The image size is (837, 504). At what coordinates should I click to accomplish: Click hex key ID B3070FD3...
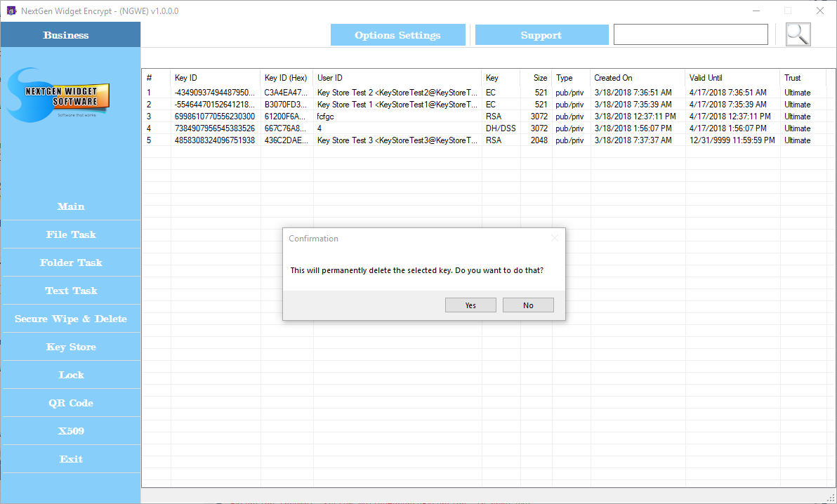tap(286, 105)
